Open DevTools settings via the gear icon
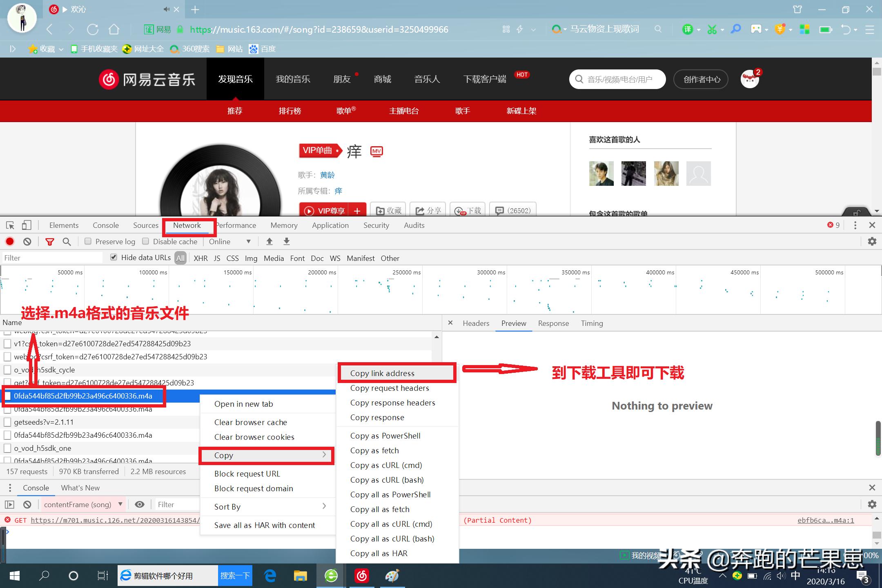The width and height of the screenshot is (882, 588). (x=872, y=241)
